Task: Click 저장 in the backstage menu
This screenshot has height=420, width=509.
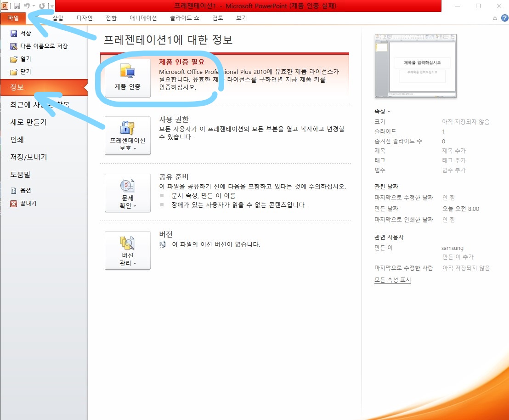Action: click(x=21, y=33)
